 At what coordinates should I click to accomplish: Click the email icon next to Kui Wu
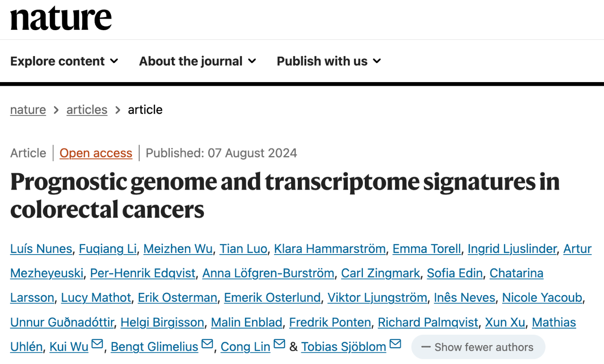[x=97, y=345]
